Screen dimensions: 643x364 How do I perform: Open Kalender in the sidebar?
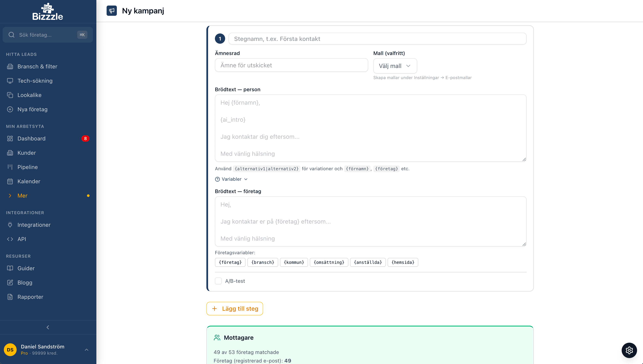click(x=29, y=181)
